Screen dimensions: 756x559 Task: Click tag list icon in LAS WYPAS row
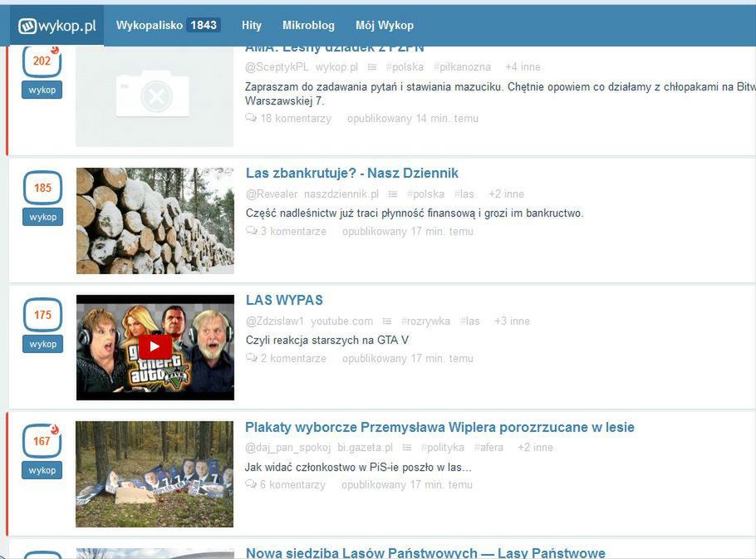click(387, 321)
